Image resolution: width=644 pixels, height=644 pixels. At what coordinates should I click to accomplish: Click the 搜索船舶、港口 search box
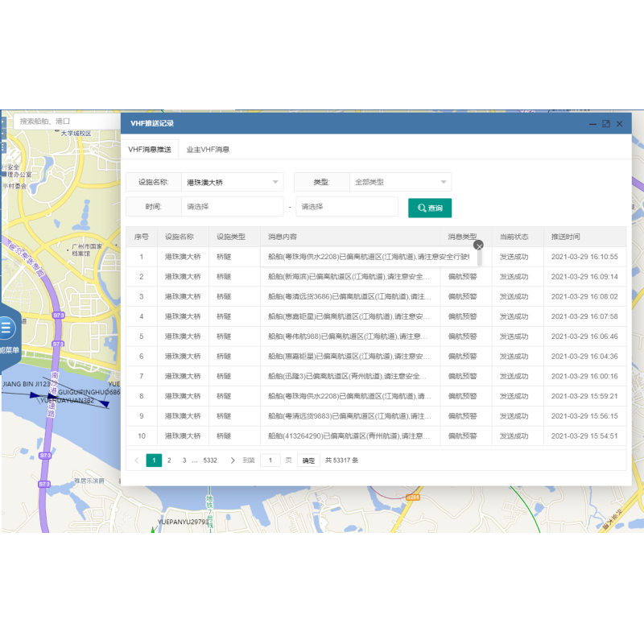pos(66,122)
